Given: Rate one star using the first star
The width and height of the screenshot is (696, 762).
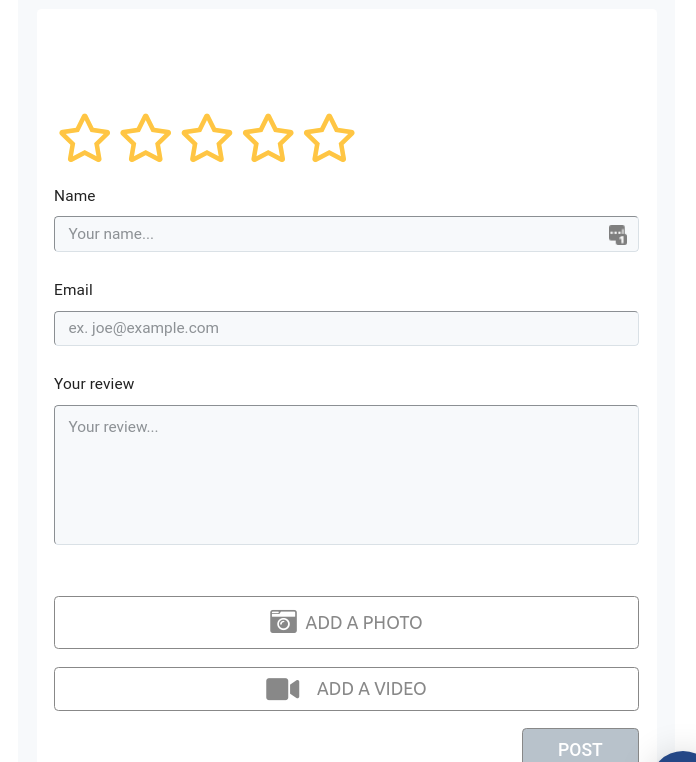Looking at the screenshot, I should click(x=85, y=138).
